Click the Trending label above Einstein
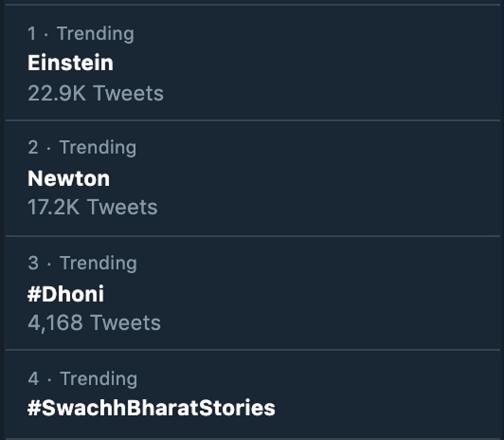Viewport: 504px width, 440px height. (95, 34)
